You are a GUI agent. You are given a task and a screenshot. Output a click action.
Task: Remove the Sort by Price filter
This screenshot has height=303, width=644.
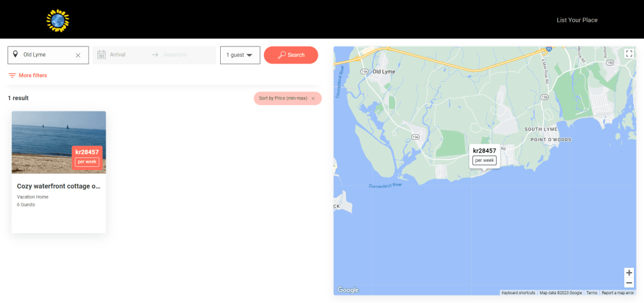click(x=313, y=98)
